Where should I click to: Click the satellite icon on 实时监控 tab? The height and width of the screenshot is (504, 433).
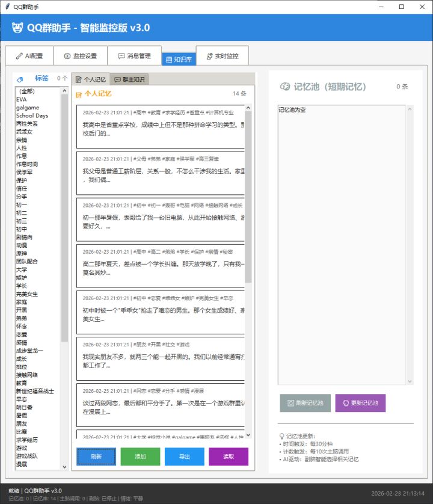coord(210,56)
